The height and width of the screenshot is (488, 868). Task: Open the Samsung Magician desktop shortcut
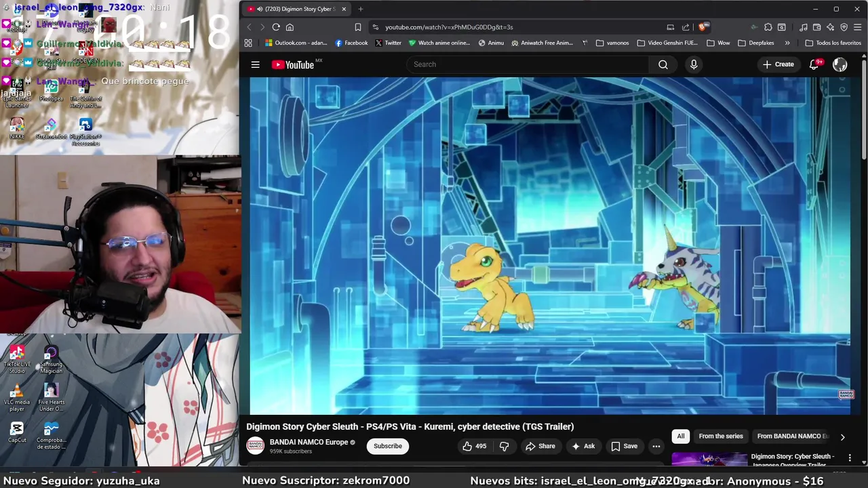(51, 360)
